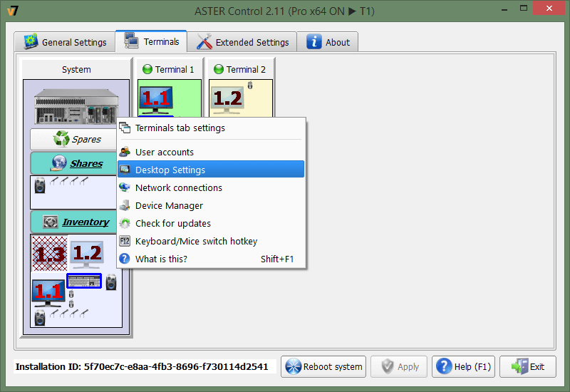
Task: Click bottom speaker icon in Inventory
Action: 40,317
